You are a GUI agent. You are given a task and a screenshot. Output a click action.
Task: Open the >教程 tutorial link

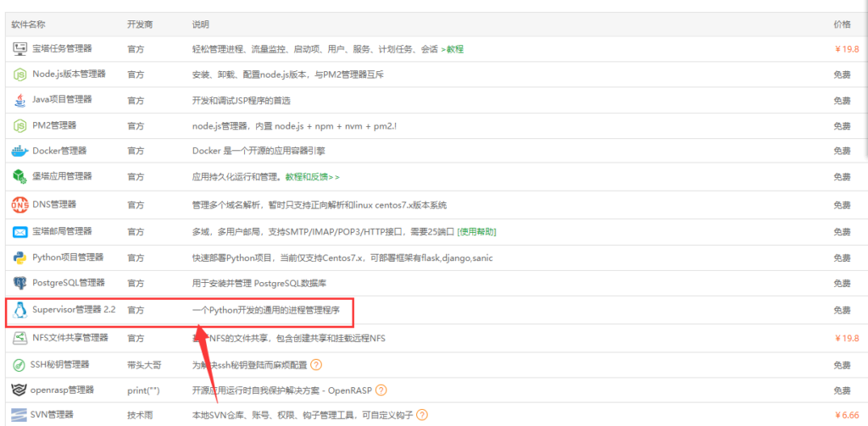pyautogui.click(x=453, y=49)
